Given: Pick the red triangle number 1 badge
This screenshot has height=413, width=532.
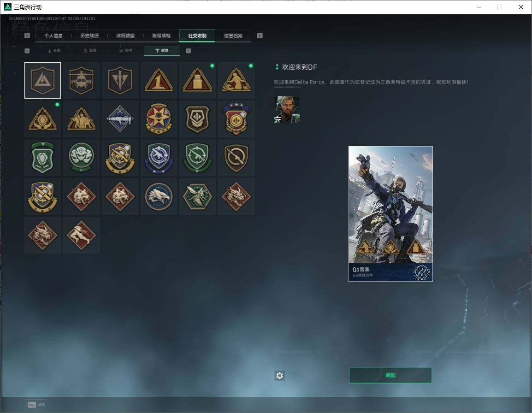Looking at the screenshot, I should [x=159, y=80].
